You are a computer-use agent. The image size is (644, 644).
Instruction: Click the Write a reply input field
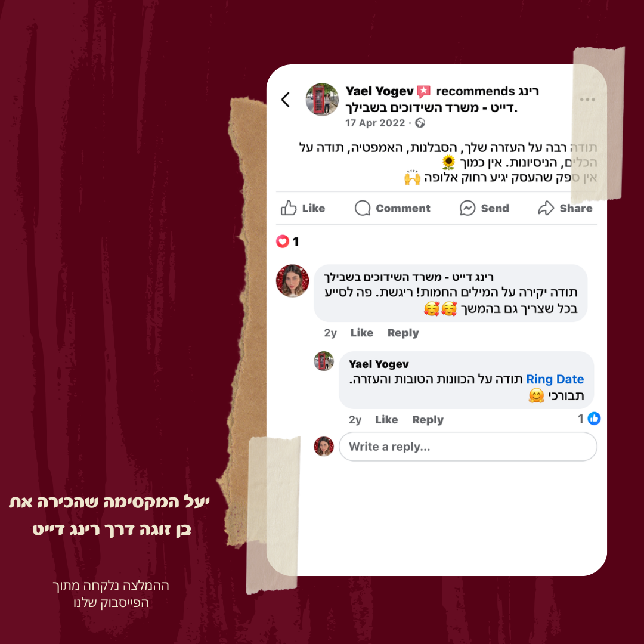(468, 447)
